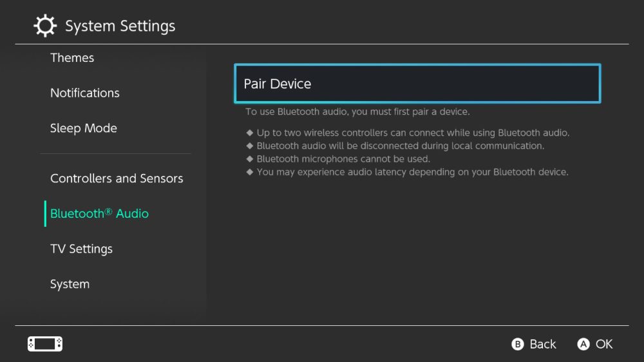The width and height of the screenshot is (644, 362).
Task: Click the note about Bluetooth microphones
Action: (343, 158)
